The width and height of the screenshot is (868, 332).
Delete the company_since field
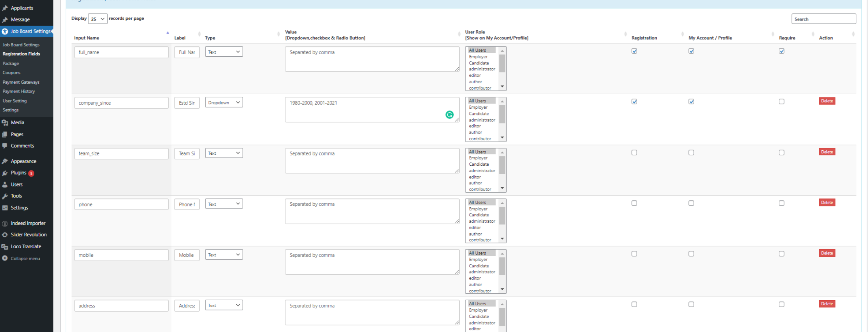pos(827,101)
